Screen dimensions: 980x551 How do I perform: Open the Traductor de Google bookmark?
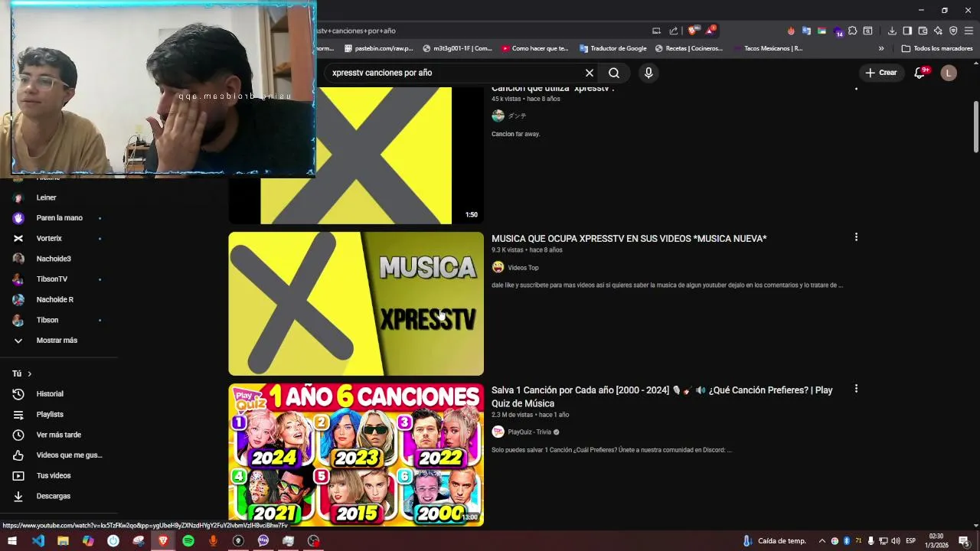(612, 48)
